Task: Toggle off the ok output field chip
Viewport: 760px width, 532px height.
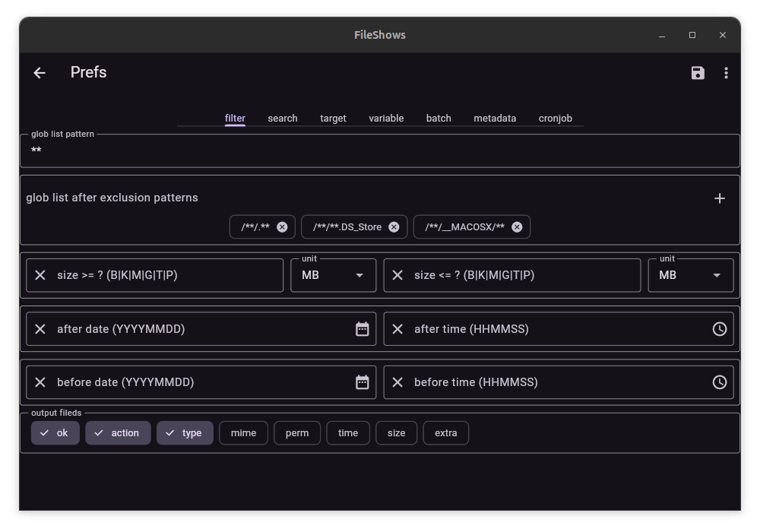Action: click(55, 433)
